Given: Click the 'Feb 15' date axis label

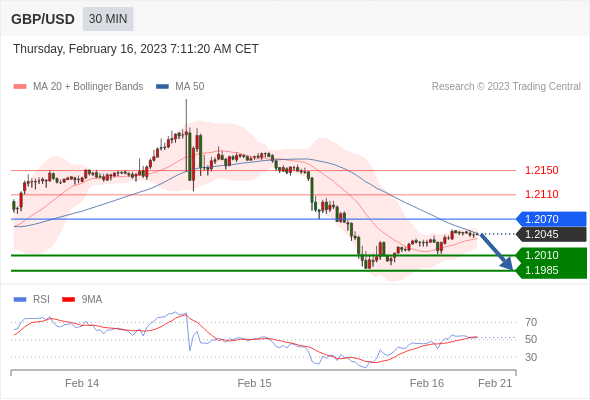Looking at the screenshot, I should [x=254, y=383].
